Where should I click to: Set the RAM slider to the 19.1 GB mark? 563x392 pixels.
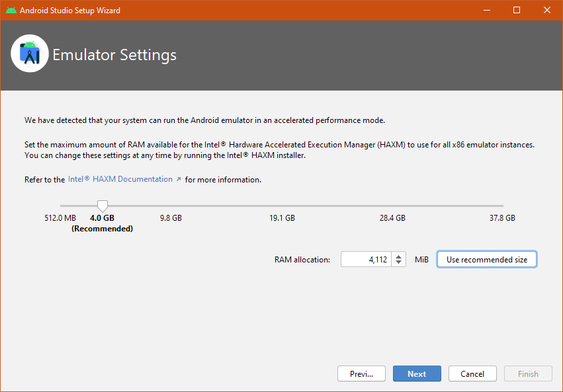pyautogui.click(x=282, y=206)
